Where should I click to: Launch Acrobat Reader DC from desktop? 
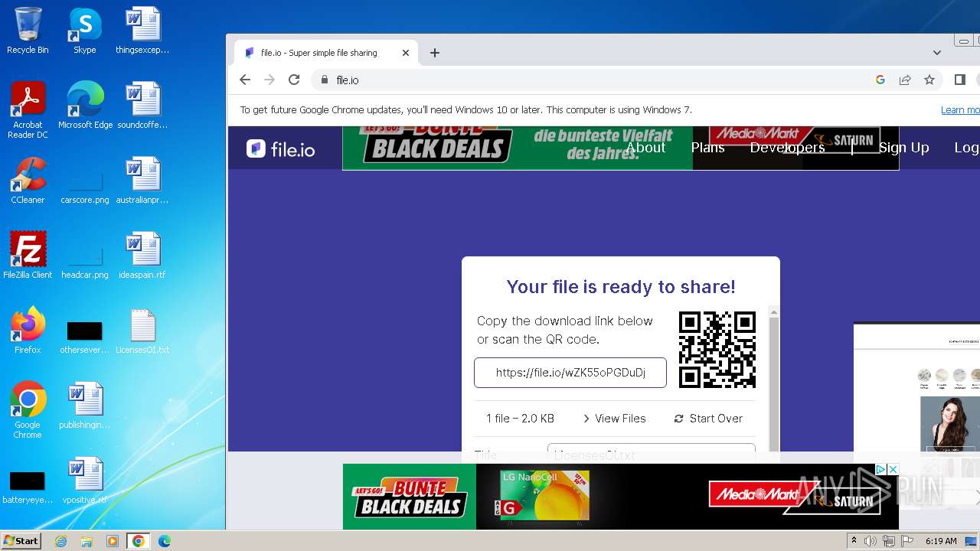pos(28,110)
